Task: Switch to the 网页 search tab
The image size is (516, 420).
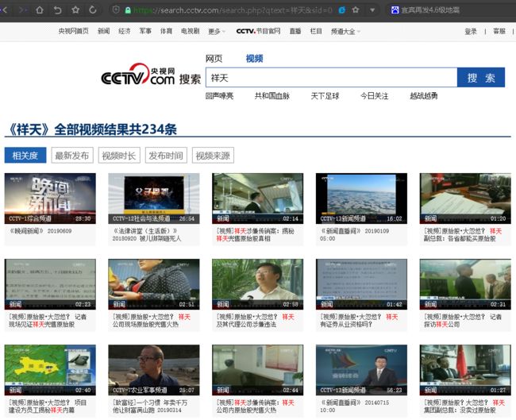Action: (x=214, y=59)
